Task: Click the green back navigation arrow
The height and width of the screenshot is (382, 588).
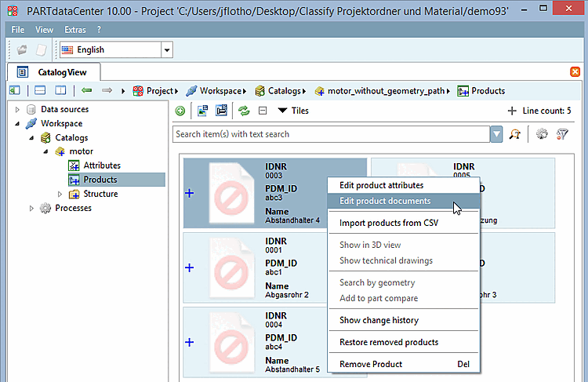Action: 86,91
